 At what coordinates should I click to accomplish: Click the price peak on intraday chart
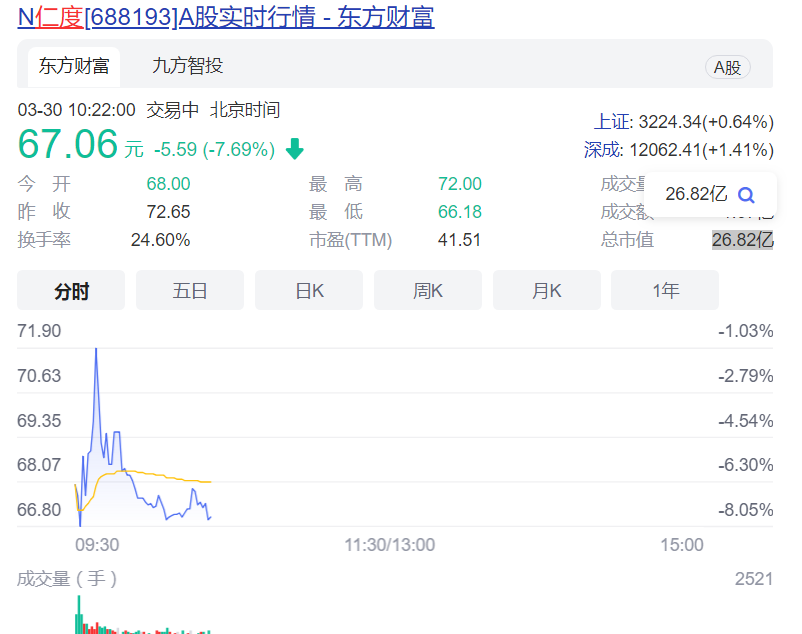pyautogui.click(x=96, y=350)
